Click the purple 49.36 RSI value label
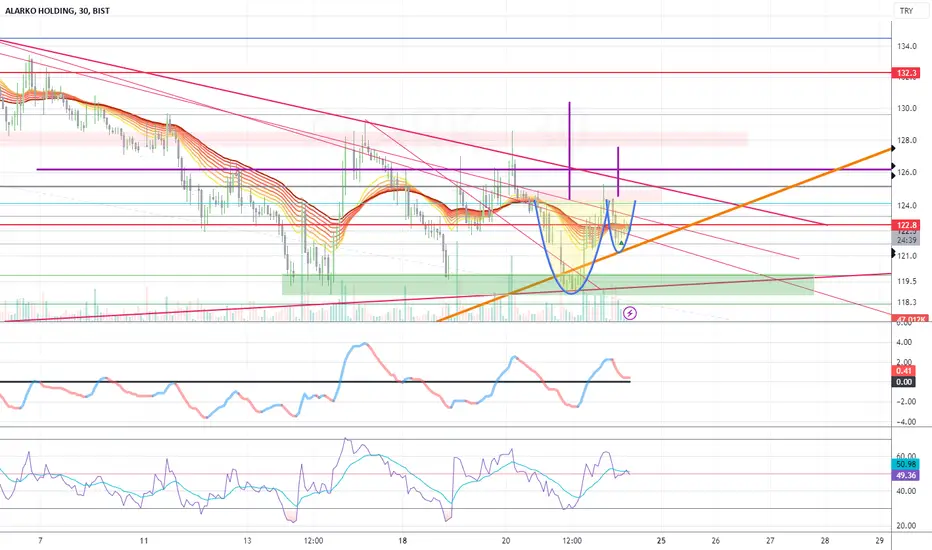The height and width of the screenshot is (550, 932). (x=906, y=476)
